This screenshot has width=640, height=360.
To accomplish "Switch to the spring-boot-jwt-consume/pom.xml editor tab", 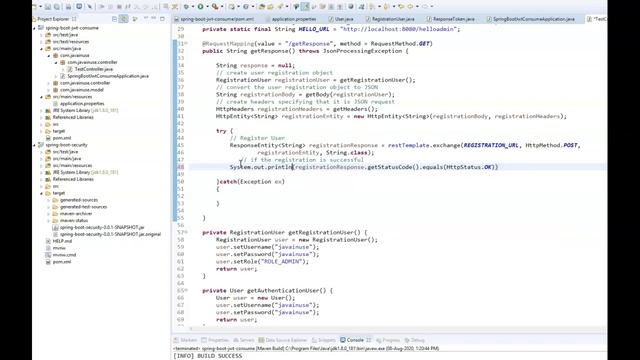I will (x=213, y=19).
